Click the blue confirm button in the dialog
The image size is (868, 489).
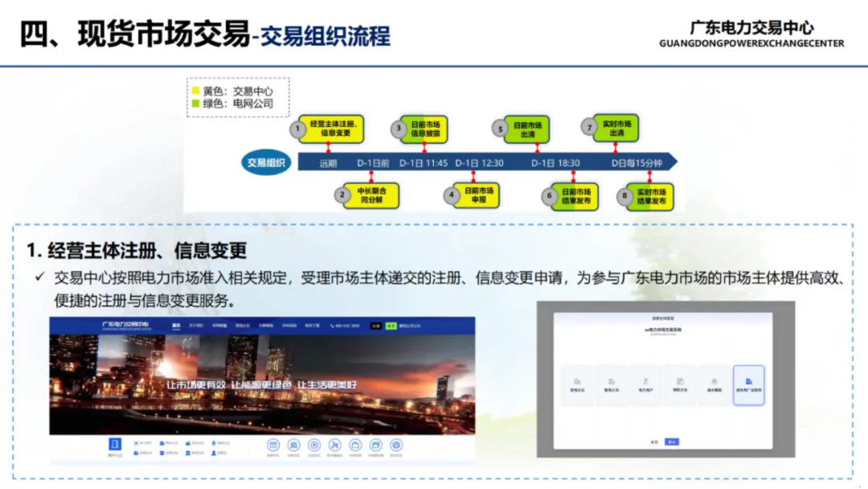(x=671, y=442)
